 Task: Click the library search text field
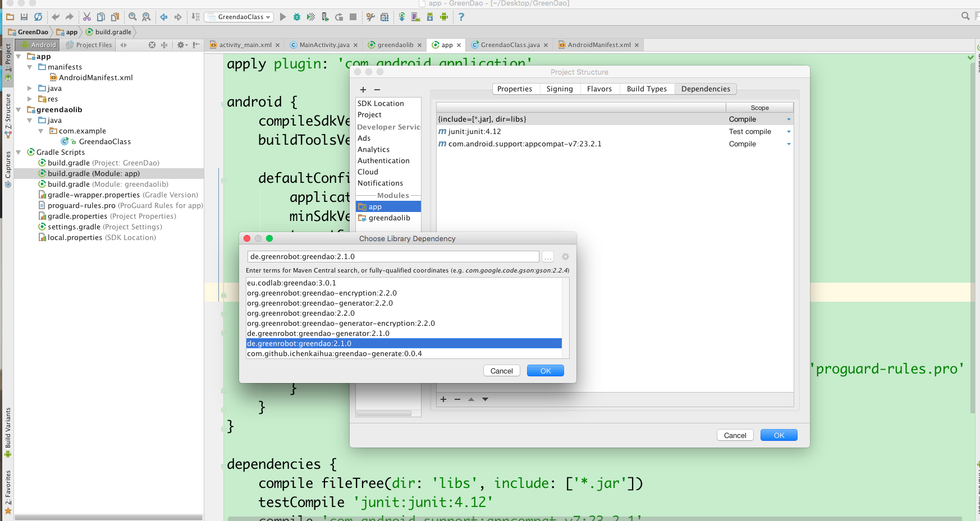(393, 257)
